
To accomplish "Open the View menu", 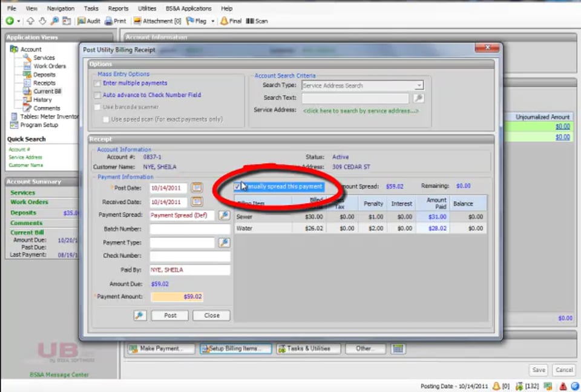I will tap(31, 8).
